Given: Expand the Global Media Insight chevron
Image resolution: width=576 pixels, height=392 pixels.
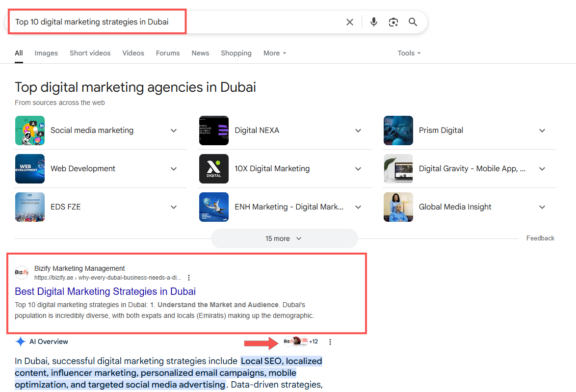Looking at the screenshot, I should (542, 207).
